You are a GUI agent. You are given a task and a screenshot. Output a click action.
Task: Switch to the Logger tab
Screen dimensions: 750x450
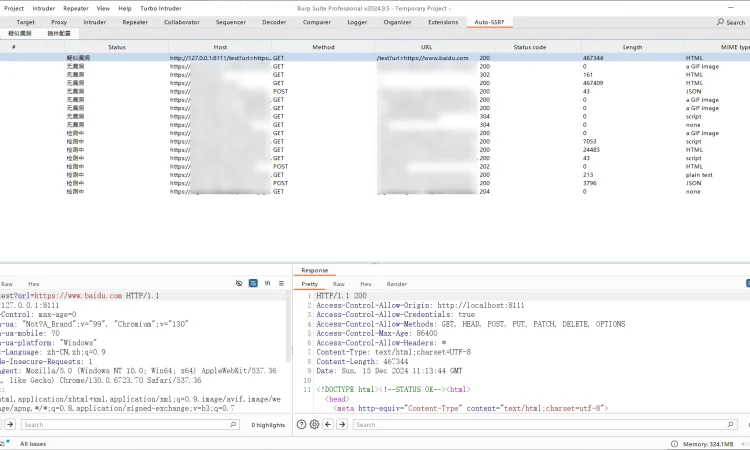357,22
